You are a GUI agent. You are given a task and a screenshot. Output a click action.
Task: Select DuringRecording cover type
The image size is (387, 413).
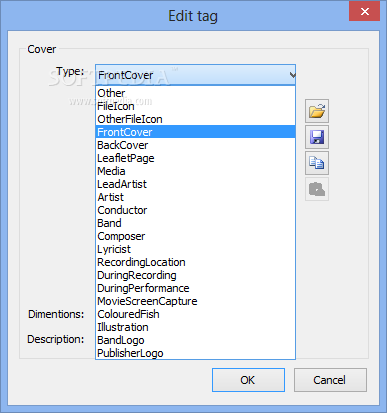(x=195, y=275)
